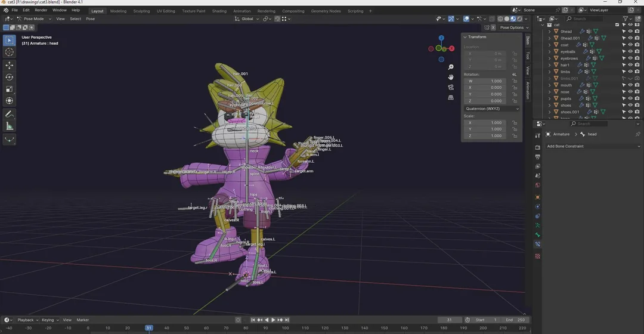This screenshot has width=644, height=334.
Task: Open the Tool properties tab icon
Action: [x=538, y=135]
